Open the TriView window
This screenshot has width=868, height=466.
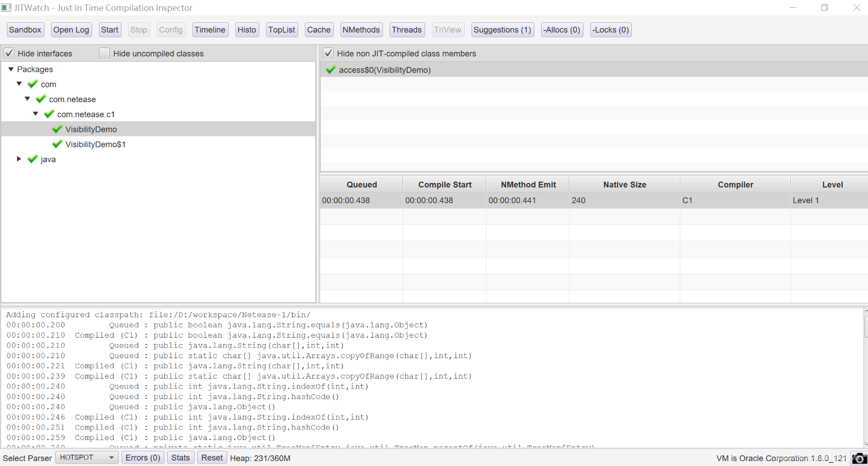(x=448, y=30)
